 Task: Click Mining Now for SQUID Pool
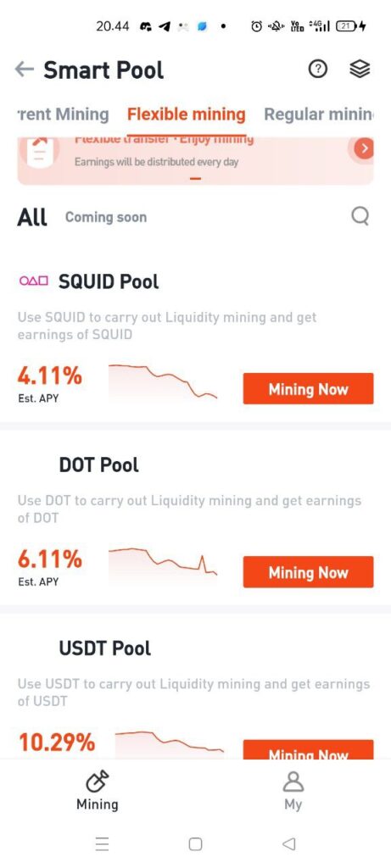(308, 388)
